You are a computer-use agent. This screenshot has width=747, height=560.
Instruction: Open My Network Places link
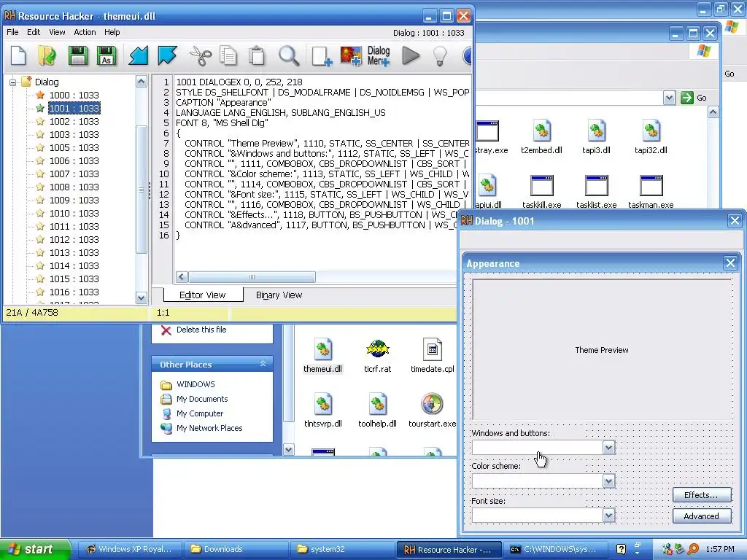pyautogui.click(x=209, y=428)
